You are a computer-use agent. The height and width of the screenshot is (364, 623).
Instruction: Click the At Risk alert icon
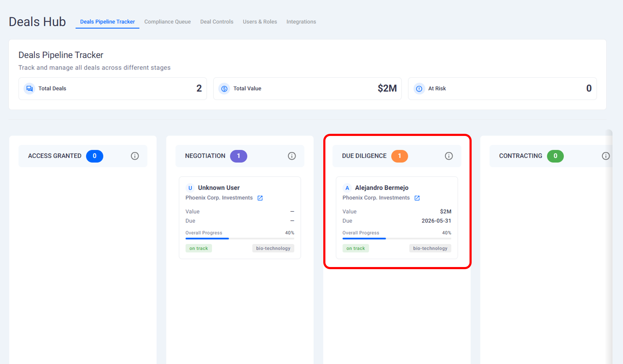[x=419, y=89]
